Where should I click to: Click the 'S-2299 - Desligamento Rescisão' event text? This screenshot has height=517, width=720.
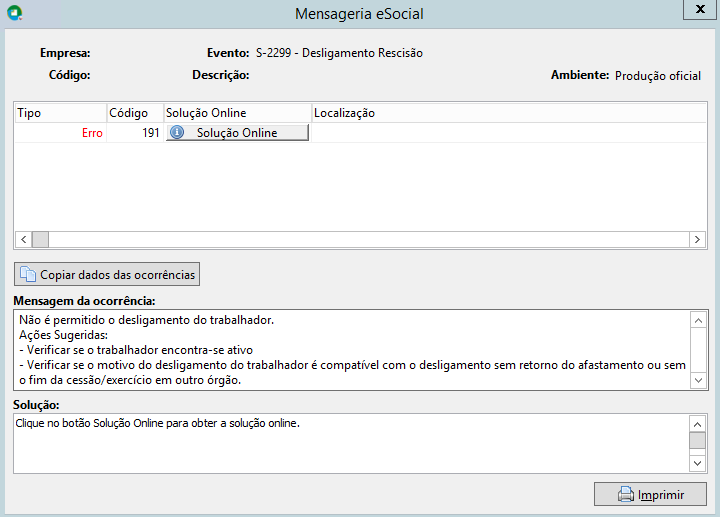point(339,53)
